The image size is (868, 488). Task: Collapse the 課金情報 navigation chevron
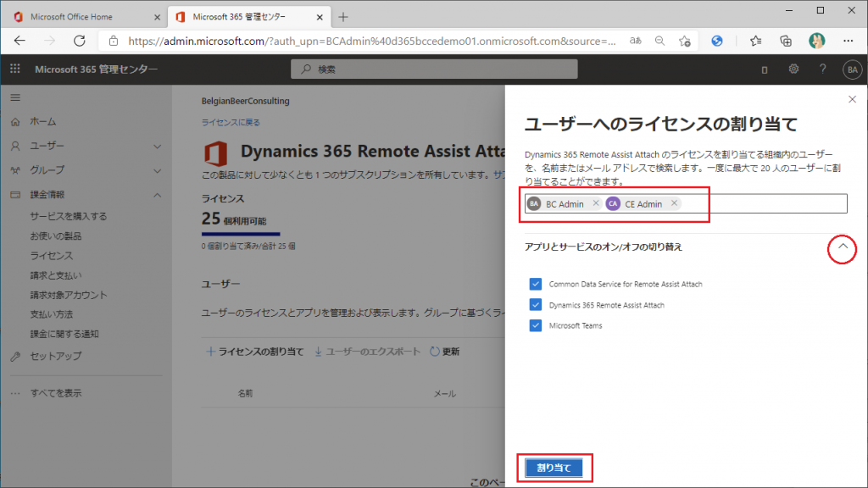click(x=157, y=195)
